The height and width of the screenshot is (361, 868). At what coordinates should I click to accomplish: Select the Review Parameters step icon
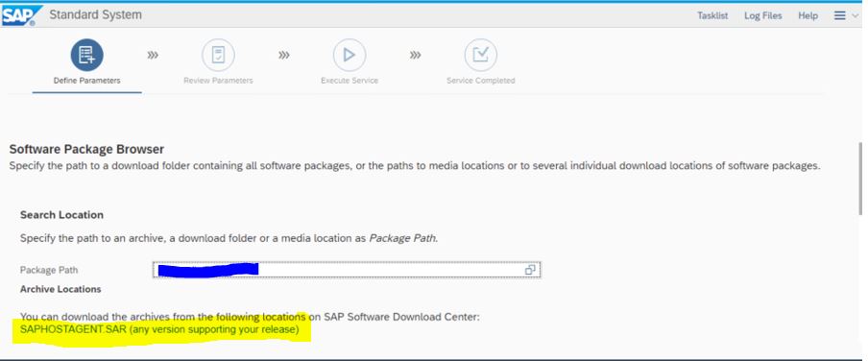pyautogui.click(x=218, y=55)
